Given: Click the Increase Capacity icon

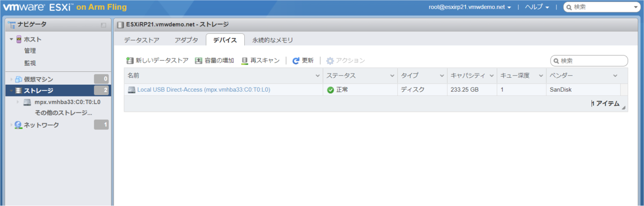Looking at the screenshot, I should pos(199,61).
